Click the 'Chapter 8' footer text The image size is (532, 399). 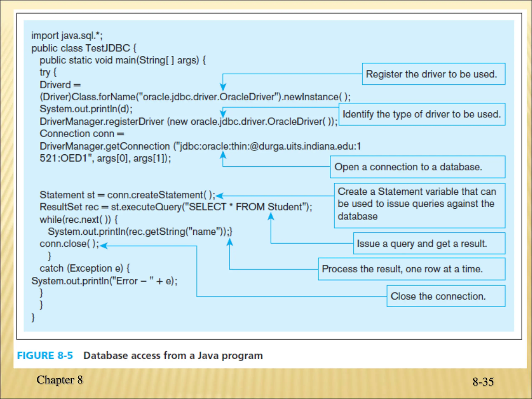coord(60,380)
